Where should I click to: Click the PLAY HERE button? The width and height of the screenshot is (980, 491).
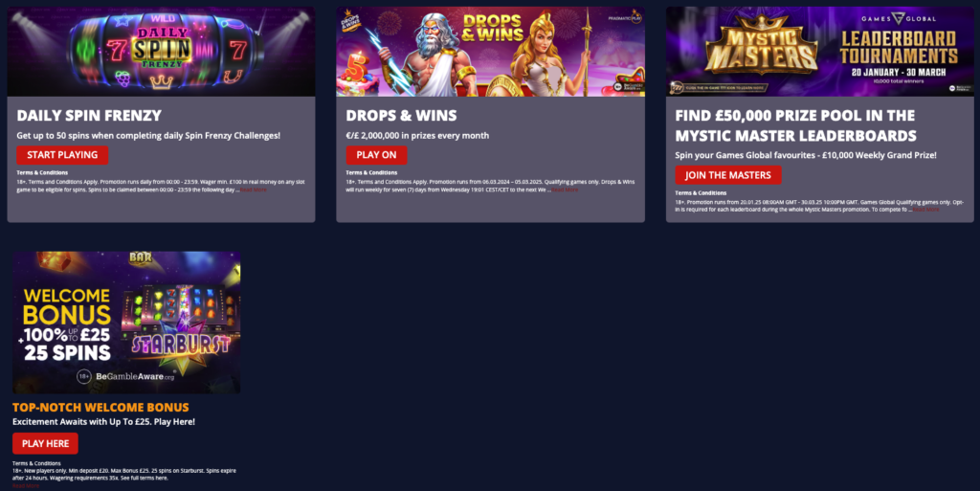(x=45, y=443)
